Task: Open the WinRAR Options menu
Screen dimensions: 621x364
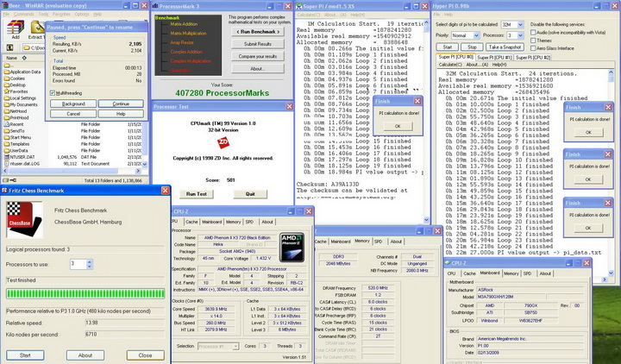Action: (x=82, y=15)
